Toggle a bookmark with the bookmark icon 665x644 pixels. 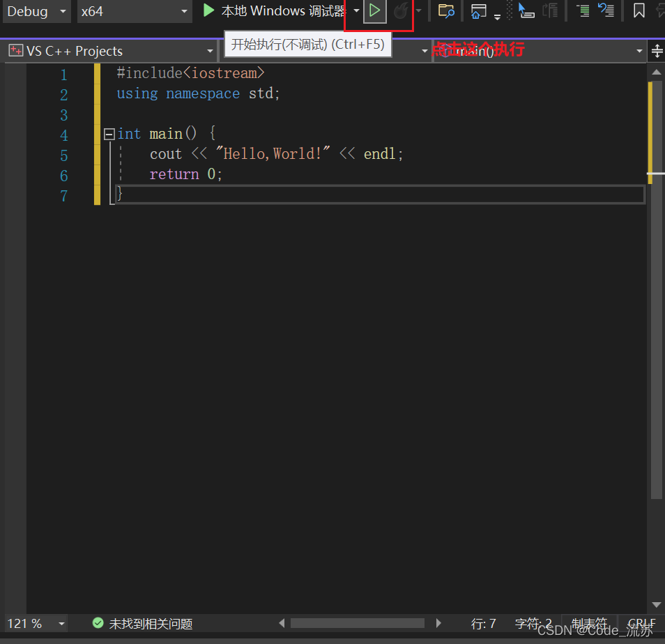coord(639,10)
